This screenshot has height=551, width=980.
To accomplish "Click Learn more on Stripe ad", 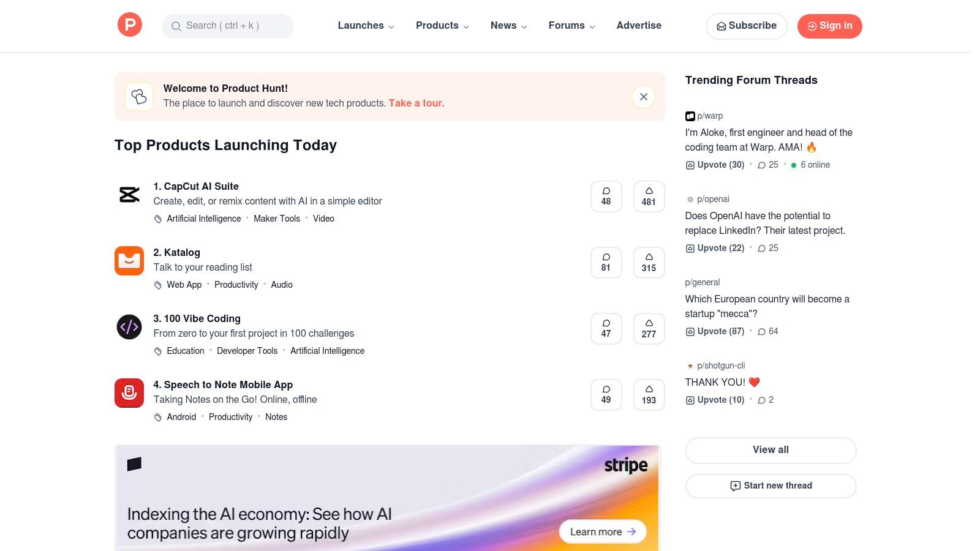I will pyautogui.click(x=603, y=531).
